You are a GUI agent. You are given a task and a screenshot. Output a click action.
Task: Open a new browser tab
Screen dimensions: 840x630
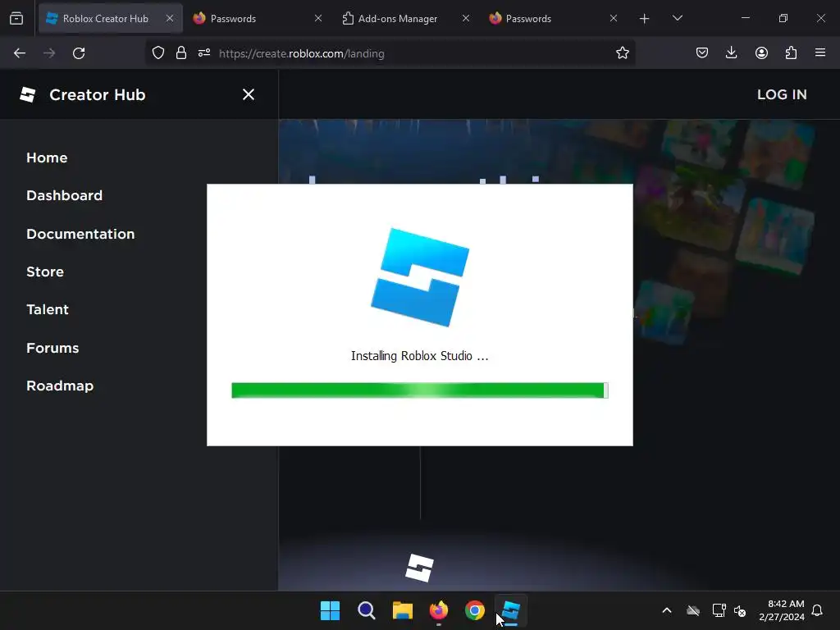point(645,19)
